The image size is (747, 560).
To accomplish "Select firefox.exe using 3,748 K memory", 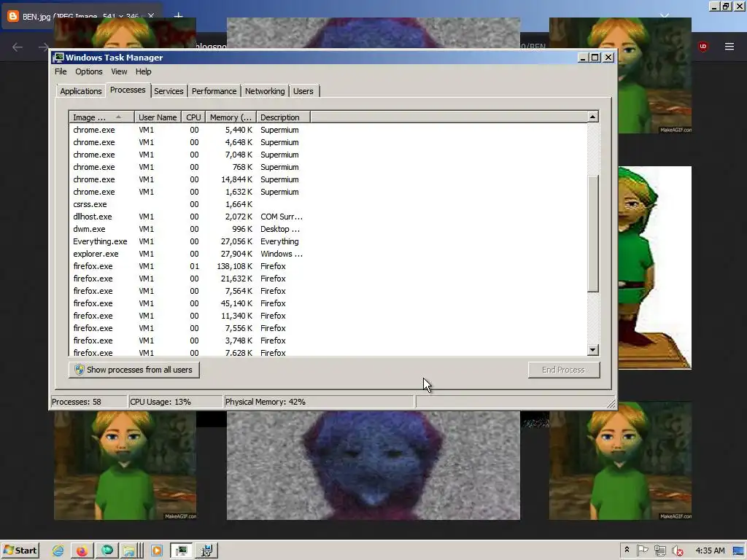I will click(328, 341).
